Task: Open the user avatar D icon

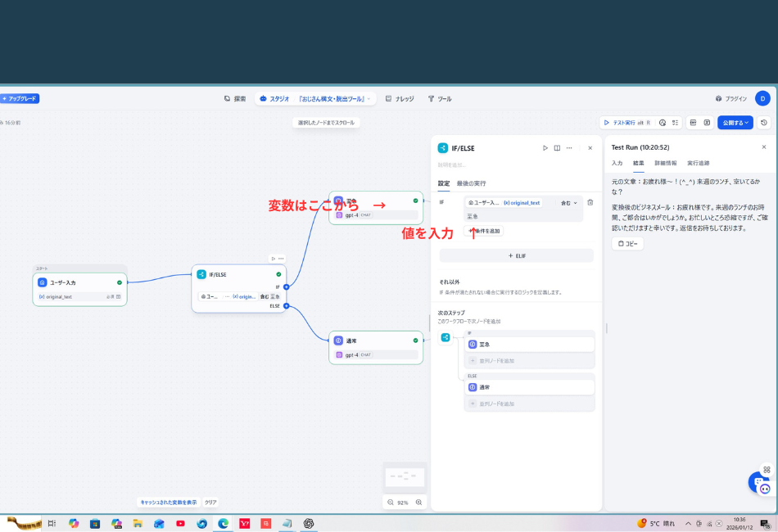Action: pos(762,98)
